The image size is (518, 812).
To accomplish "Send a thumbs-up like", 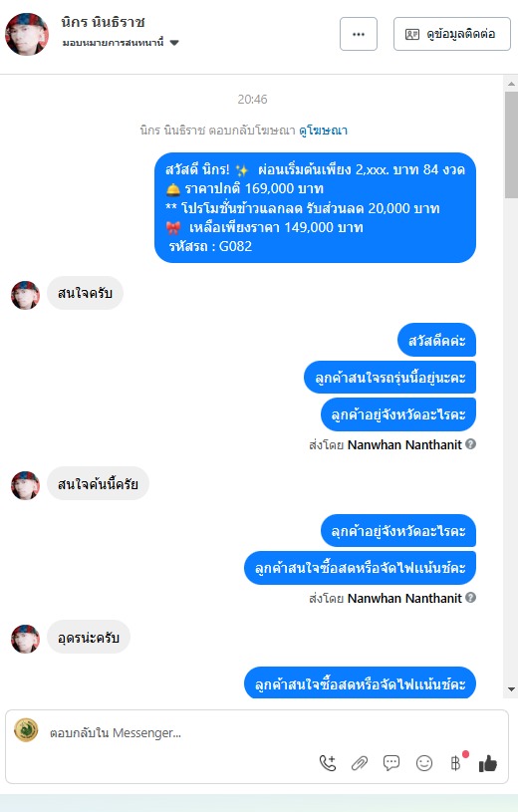I will point(488,763).
